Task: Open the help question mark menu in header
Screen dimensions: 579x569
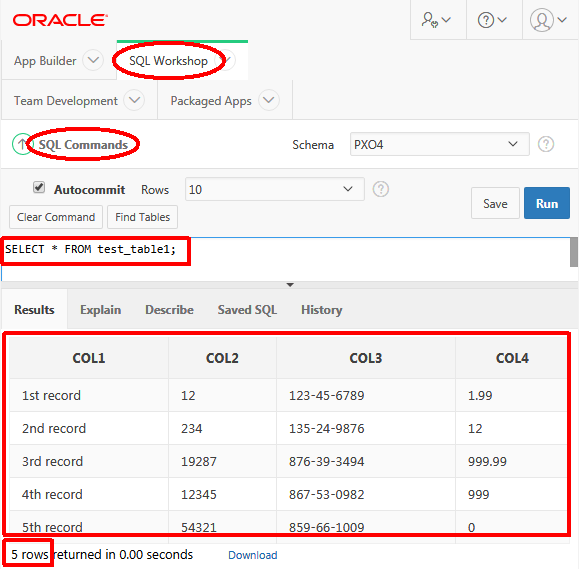Action: [x=493, y=20]
